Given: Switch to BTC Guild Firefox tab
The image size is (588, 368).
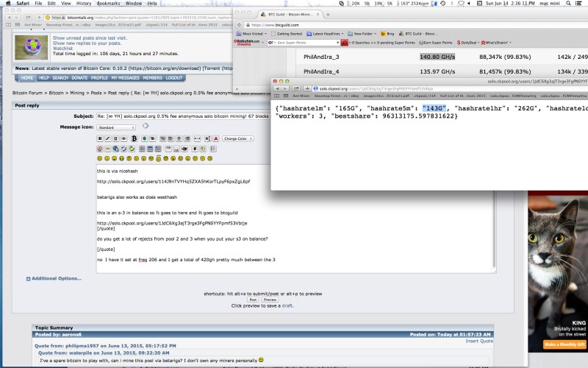Looking at the screenshot, I should click(290, 14).
